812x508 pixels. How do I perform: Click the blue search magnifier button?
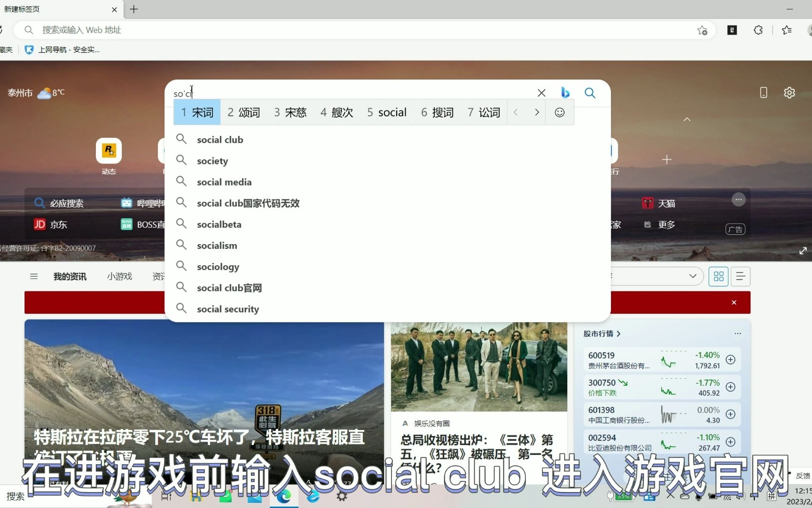590,93
